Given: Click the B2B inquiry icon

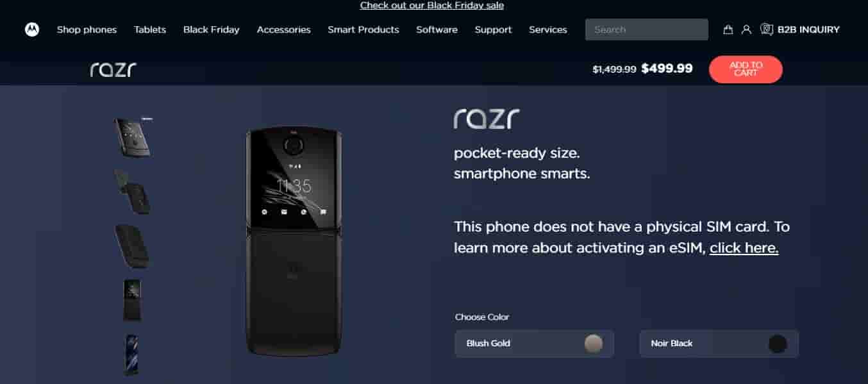Looking at the screenshot, I should 767,29.
